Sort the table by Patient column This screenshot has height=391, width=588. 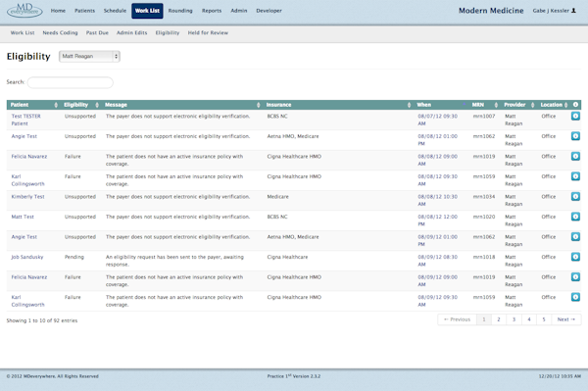(x=33, y=105)
